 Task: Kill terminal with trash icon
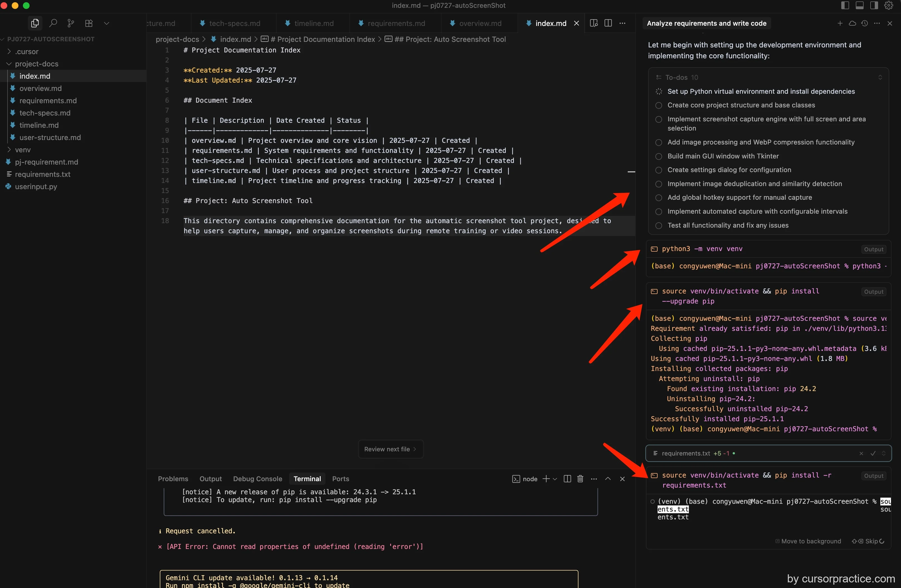580,479
